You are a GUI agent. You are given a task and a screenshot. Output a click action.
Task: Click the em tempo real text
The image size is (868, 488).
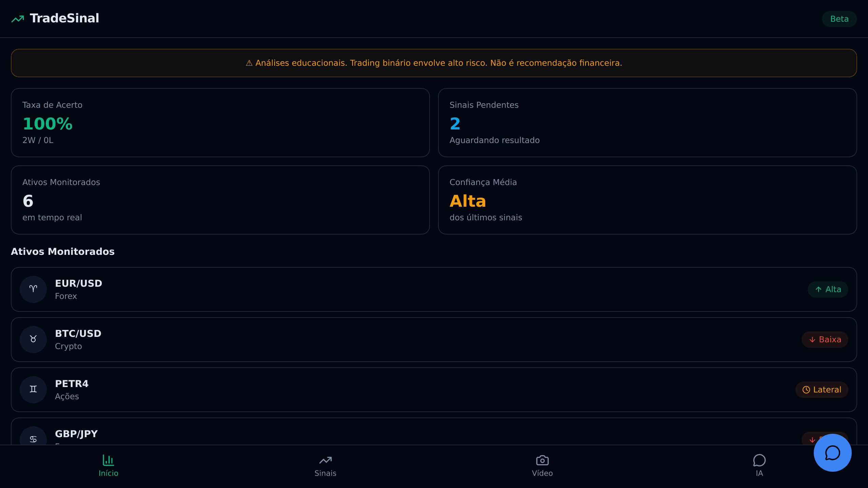pyautogui.click(x=52, y=218)
